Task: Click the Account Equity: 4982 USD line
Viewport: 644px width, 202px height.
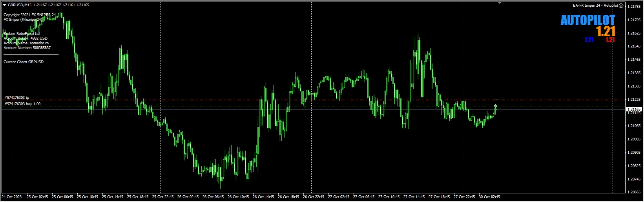Action: pyautogui.click(x=26, y=38)
